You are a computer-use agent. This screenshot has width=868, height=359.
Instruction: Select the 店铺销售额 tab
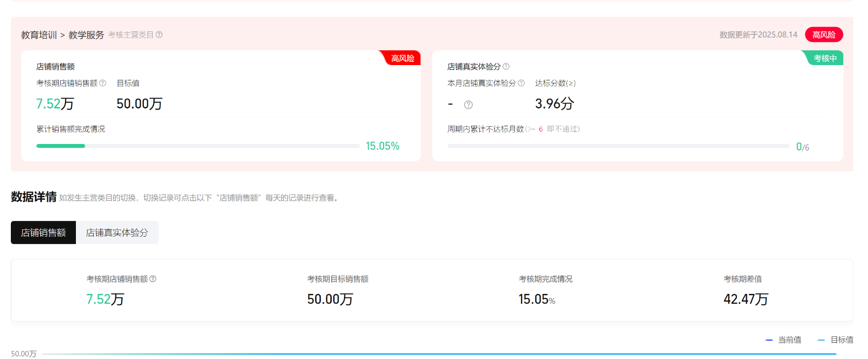tap(43, 232)
